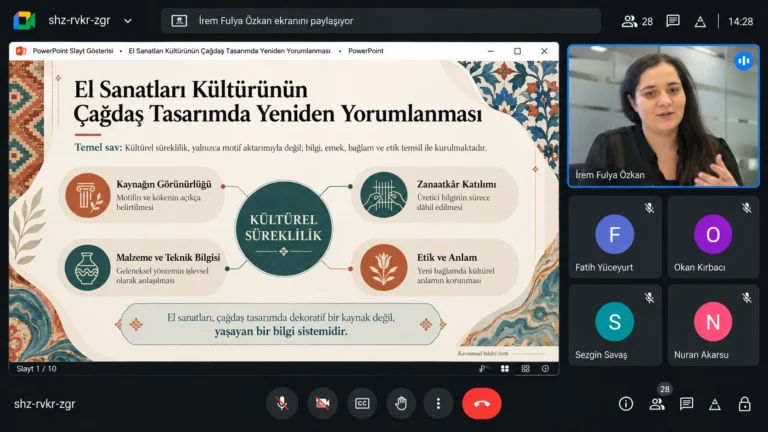Click İrem Fulya Özkan's video tile
The width and height of the screenshot is (768, 432).
(663, 116)
